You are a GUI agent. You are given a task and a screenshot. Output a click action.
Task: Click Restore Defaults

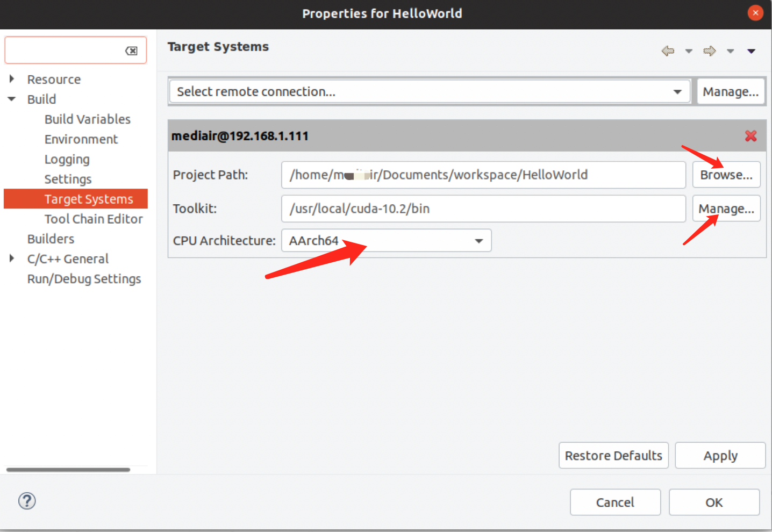tap(613, 455)
